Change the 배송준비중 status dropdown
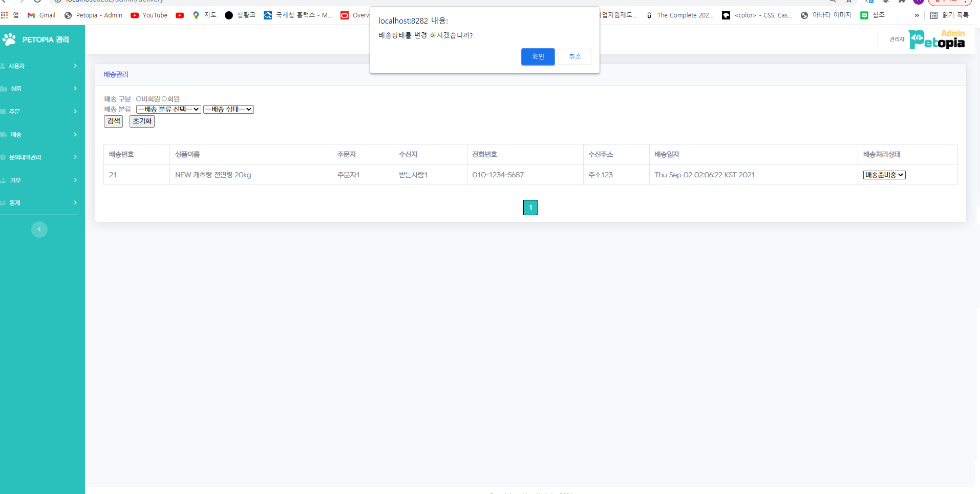This screenshot has width=980, height=494. click(x=884, y=175)
